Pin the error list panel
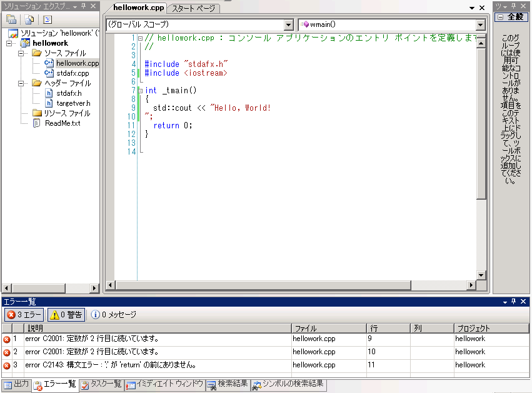The width and height of the screenshot is (532, 393). coord(514,301)
